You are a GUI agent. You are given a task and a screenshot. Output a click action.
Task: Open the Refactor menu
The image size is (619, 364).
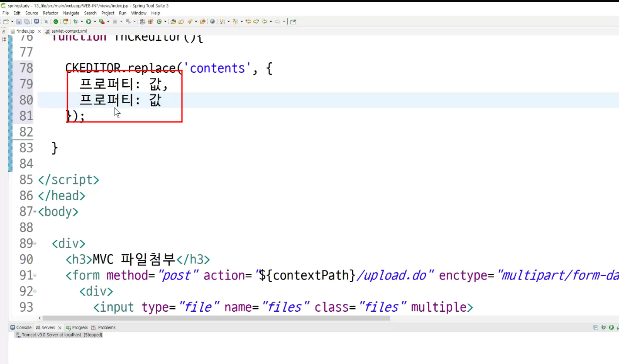click(50, 13)
